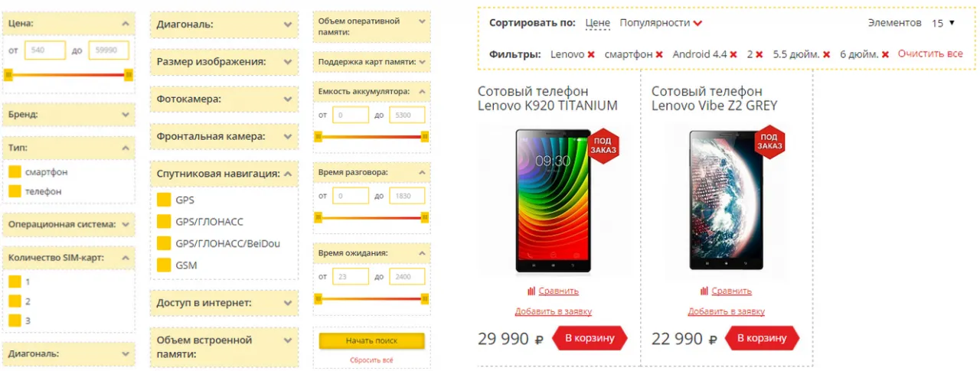
Task: Open the Элементов per-page dropdown
Action: tap(943, 23)
